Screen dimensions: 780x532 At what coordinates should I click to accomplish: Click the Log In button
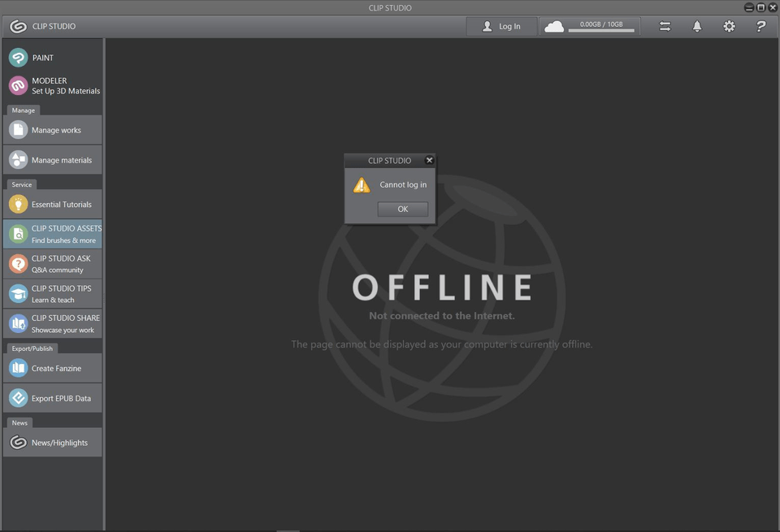point(501,26)
